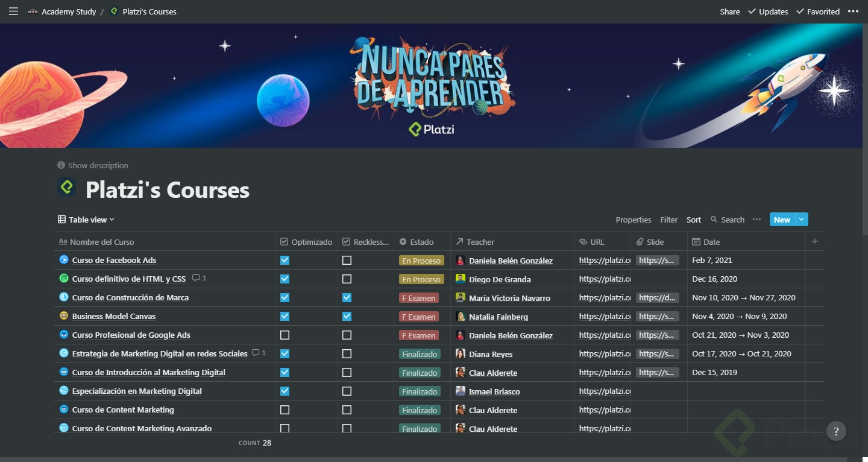Add a new column with the plus icon
The image size is (868, 462).
tap(815, 241)
